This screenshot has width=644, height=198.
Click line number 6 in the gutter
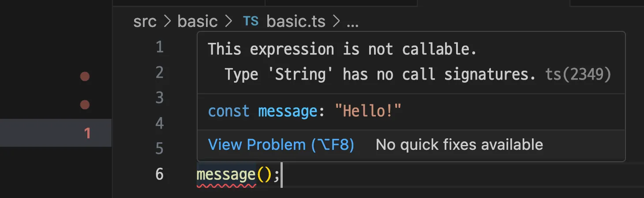click(159, 174)
